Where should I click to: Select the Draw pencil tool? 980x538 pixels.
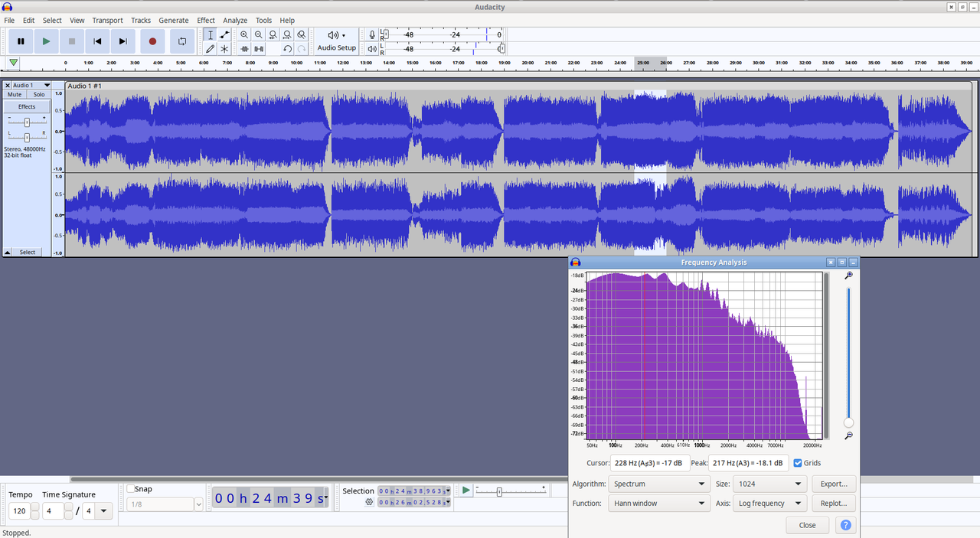tap(211, 48)
